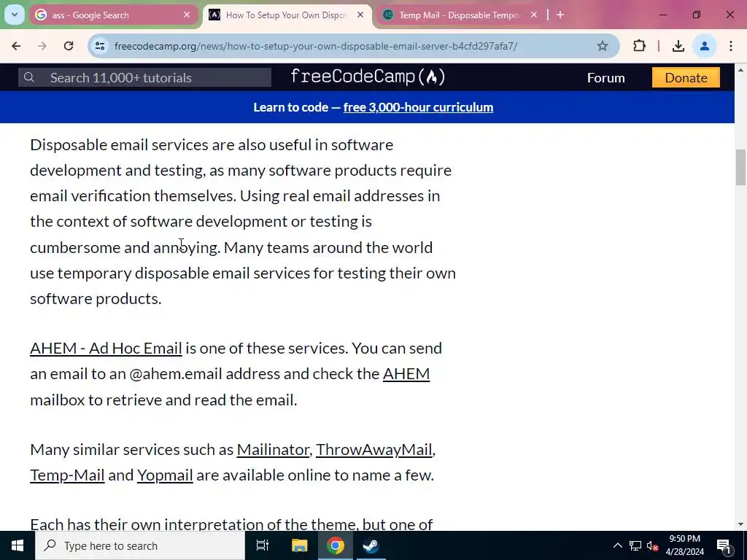The width and height of the screenshot is (747, 560).
Task: Open File Explorer from the taskbar
Action: pyautogui.click(x=299, y=545)
